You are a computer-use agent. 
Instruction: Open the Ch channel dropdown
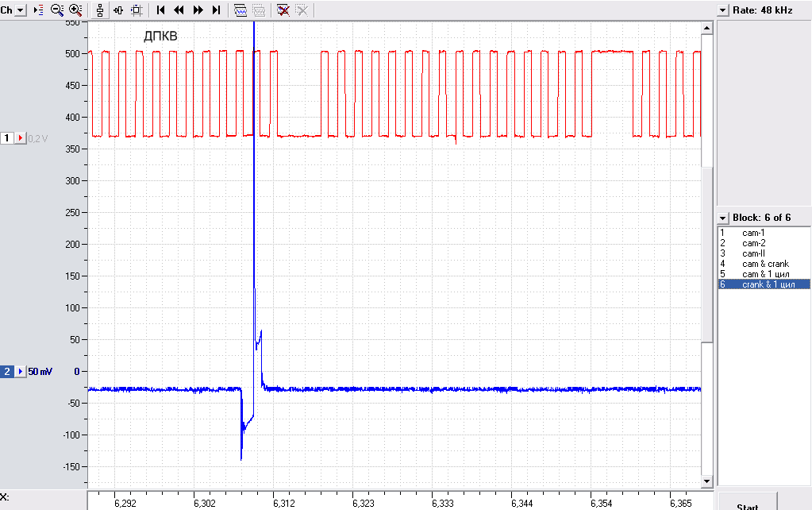[x=20, y=10]
